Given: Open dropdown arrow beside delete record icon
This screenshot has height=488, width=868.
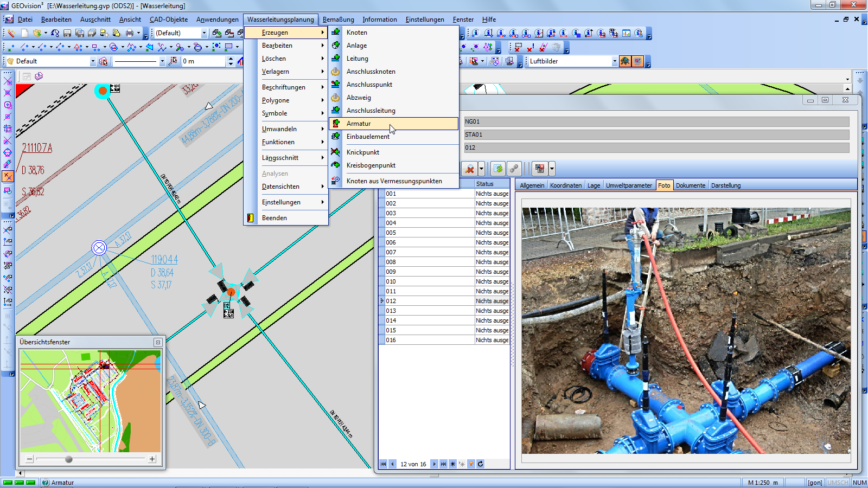Looking at the screenshot, I should [552, 169].
